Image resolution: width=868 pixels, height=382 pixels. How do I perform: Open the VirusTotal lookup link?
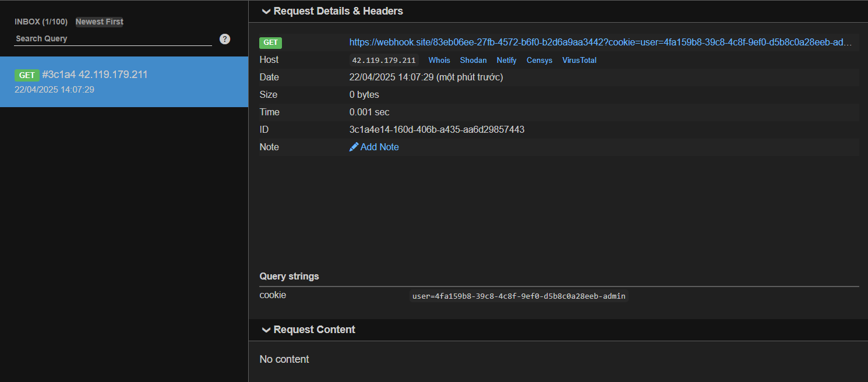click(x=579, y=60)
